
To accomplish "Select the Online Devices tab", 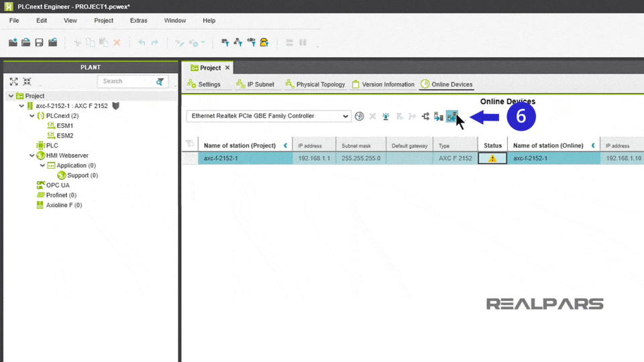I will [x=447, y=84].
